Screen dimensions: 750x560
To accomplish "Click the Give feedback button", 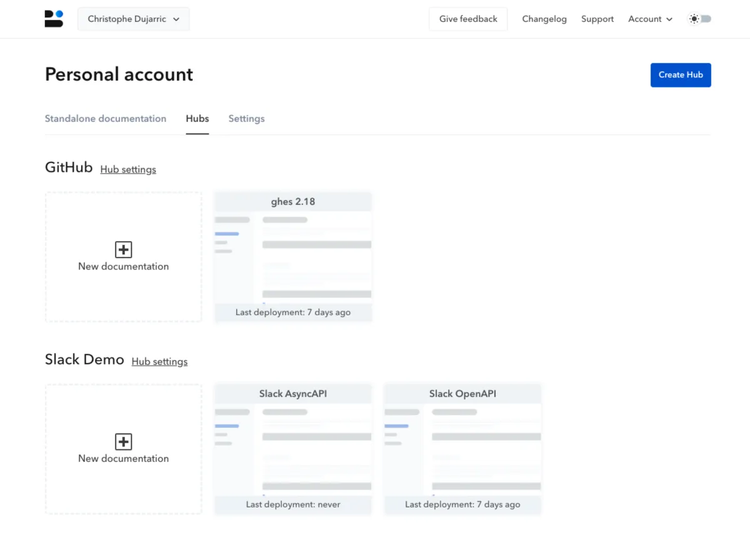I will point(468,19).
